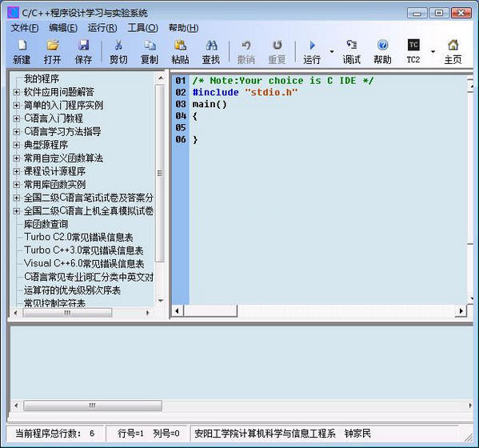Click tree panel vertical scrollbar thumb
Screen dimensions: 479x448
click(x=160, y=173)
